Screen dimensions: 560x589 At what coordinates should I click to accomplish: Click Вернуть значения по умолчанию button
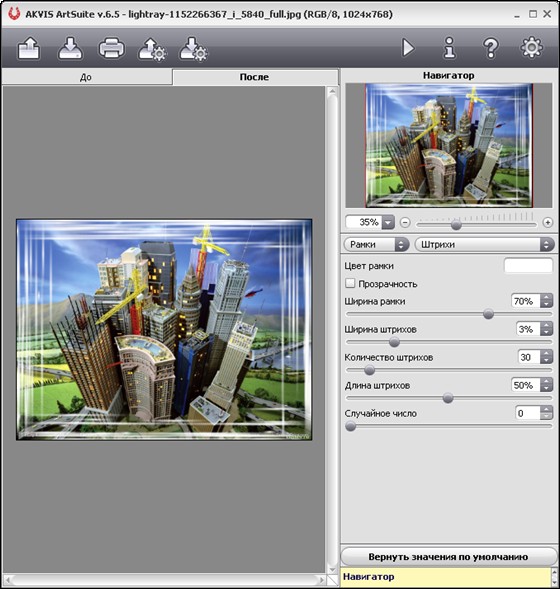448,557
